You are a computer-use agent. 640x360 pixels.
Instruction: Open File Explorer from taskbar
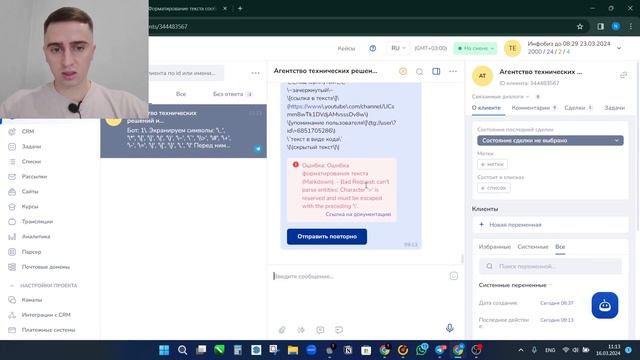293,350
